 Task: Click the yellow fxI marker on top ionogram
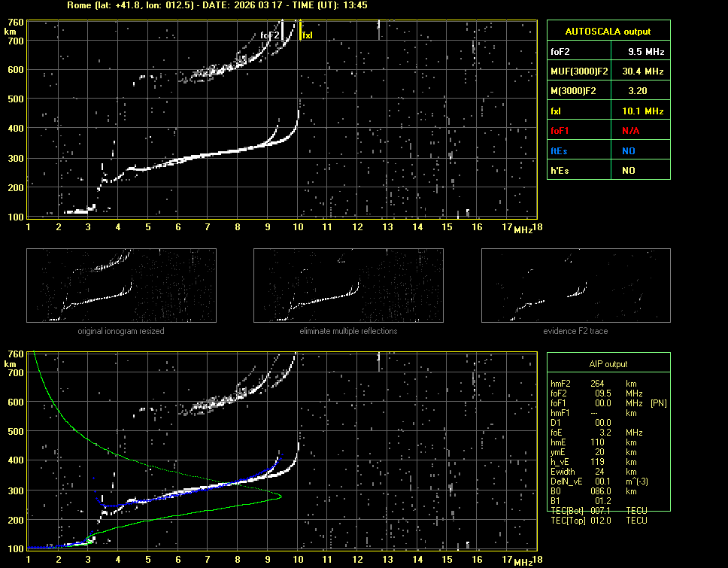click(x=307, y=35)
